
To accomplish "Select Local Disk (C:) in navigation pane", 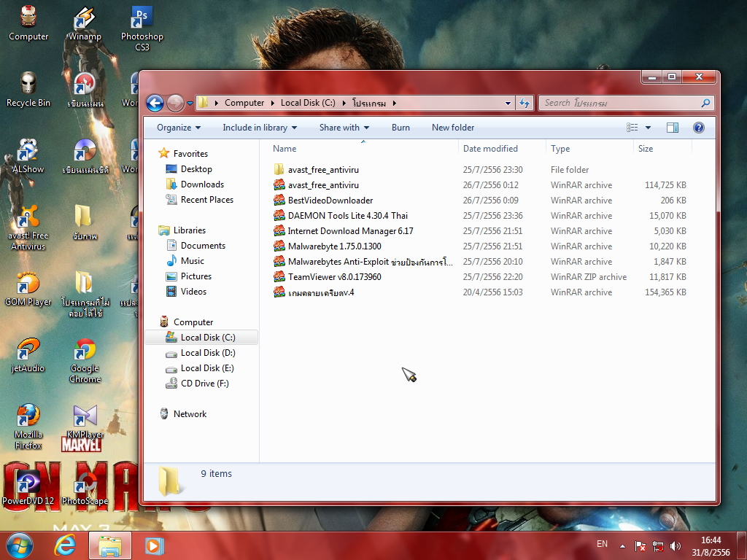I will pyautogui.click(x=208, y=338).
